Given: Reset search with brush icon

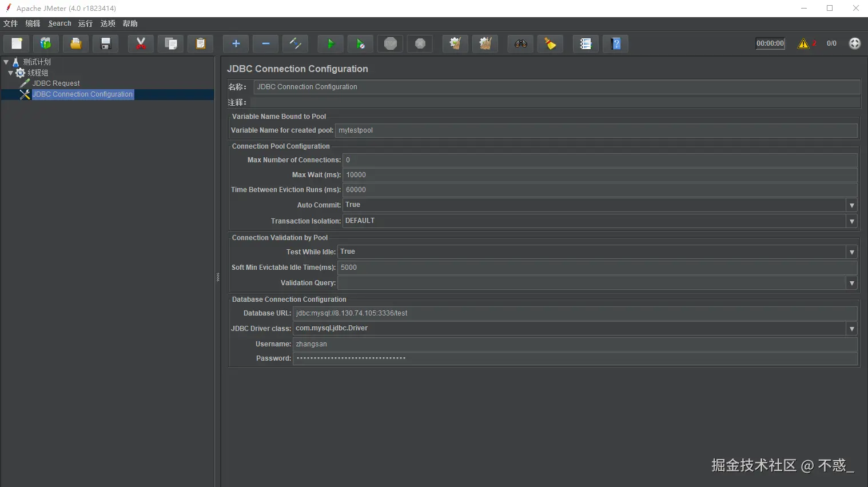Looking at the screenshot, I should 550,43.
